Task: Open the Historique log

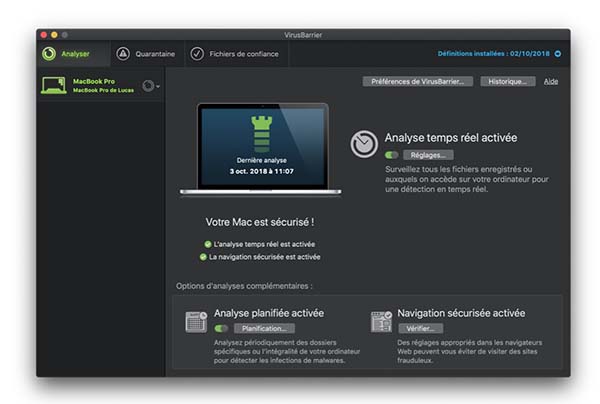Action: coord(507,81)
